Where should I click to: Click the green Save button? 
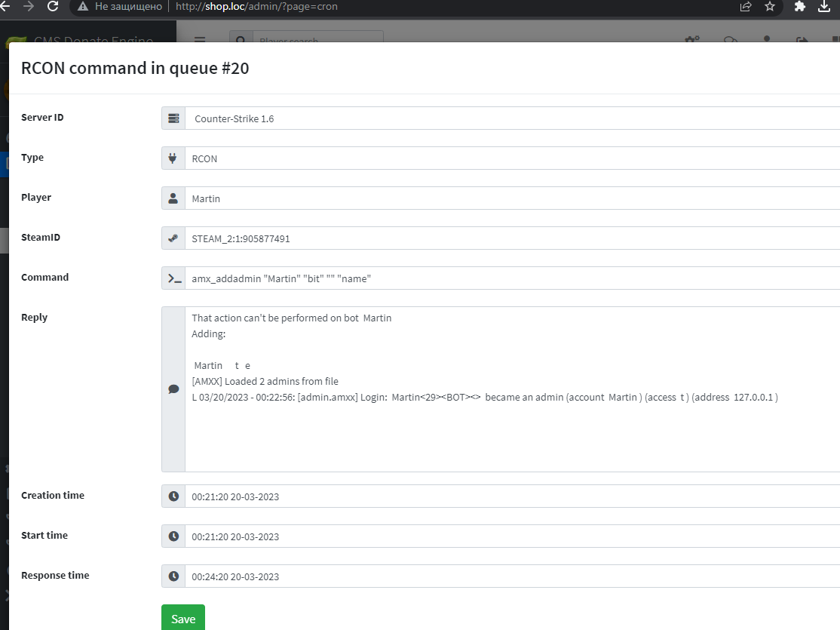pyautogui.click(x=182, y=618)
